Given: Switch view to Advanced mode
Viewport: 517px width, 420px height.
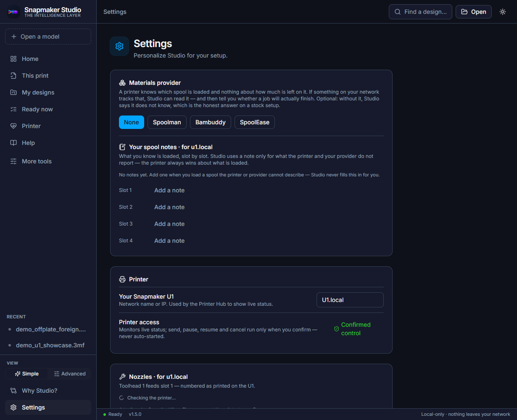Looking at the screenshot, I should [69, 374].
